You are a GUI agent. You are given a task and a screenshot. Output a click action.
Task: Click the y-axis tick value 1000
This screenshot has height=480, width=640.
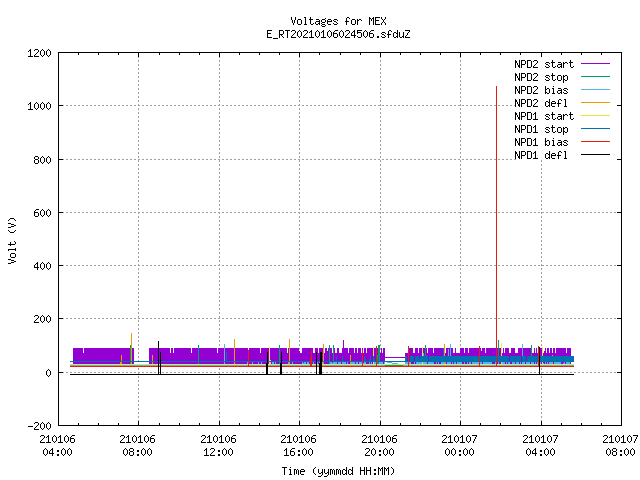[39, 106]
